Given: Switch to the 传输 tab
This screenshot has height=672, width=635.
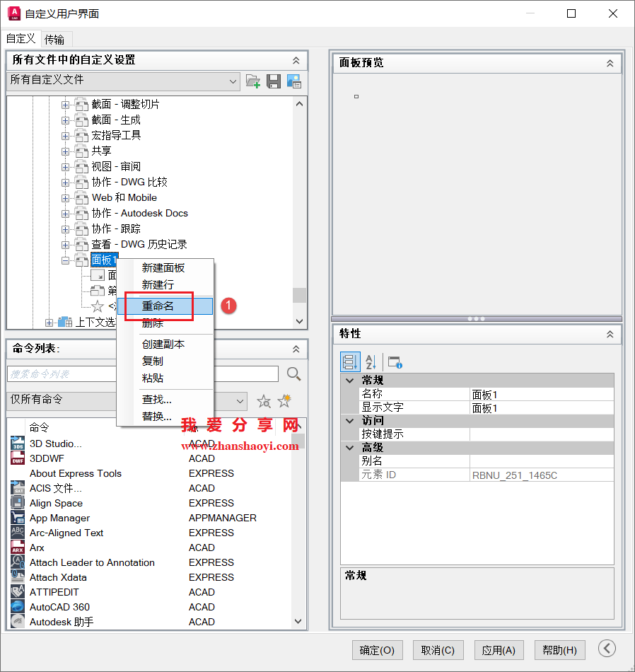Looking at the screenshot, I should click(56, 39).
